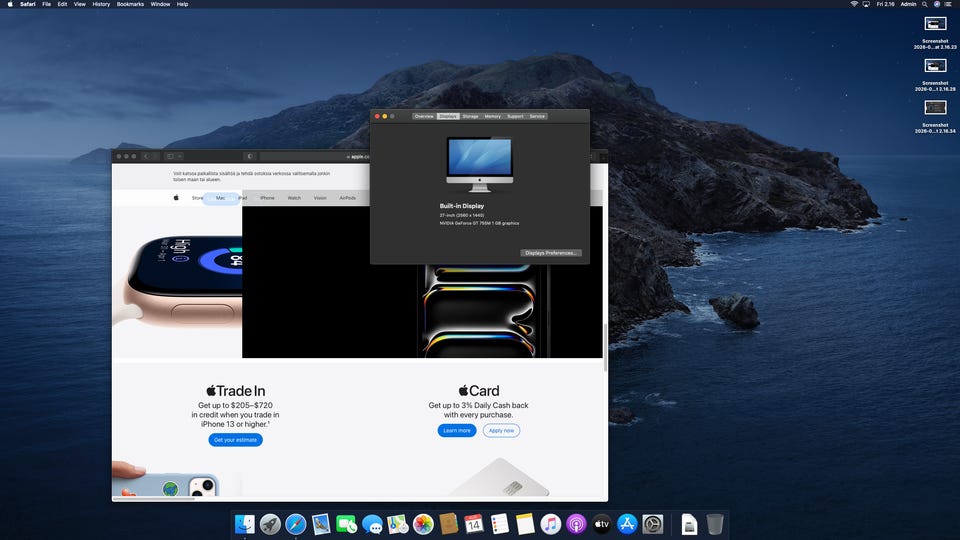Viewport: 960px width, 540px height.
Task: Click Safari privacy shield icon
Action: 250,156
